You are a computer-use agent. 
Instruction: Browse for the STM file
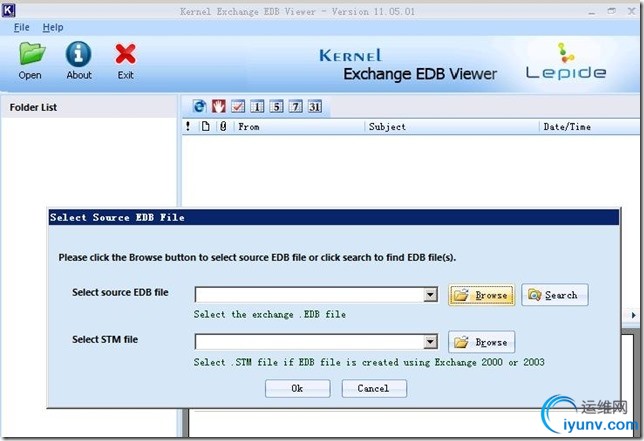(x=481, y=342)
